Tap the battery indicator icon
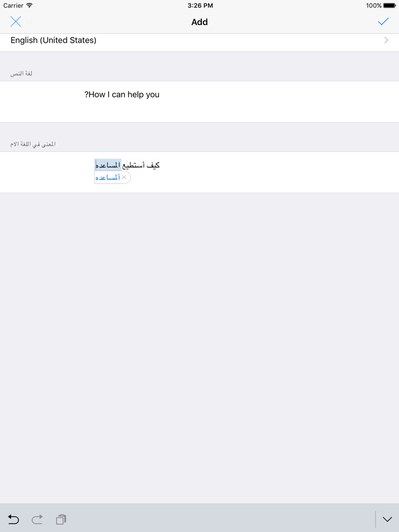 390,5
